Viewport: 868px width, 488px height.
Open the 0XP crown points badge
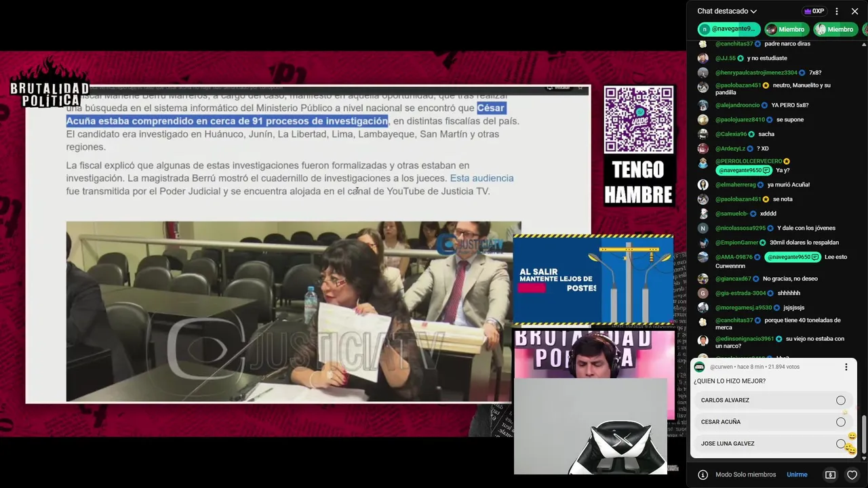coord(814,11)
